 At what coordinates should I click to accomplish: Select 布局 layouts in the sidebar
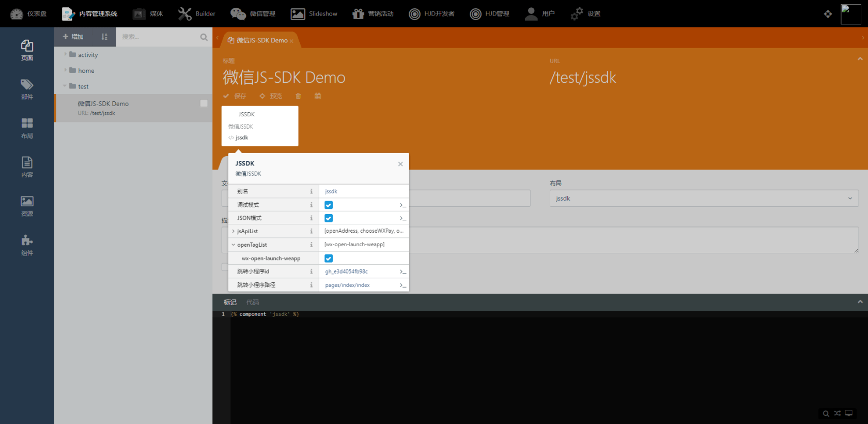pos(27,128)
